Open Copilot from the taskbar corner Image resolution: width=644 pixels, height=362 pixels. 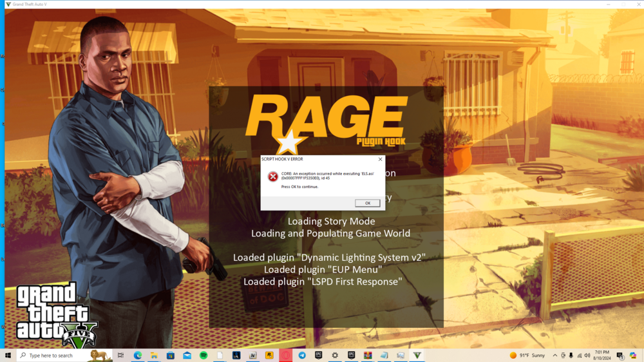633,356
